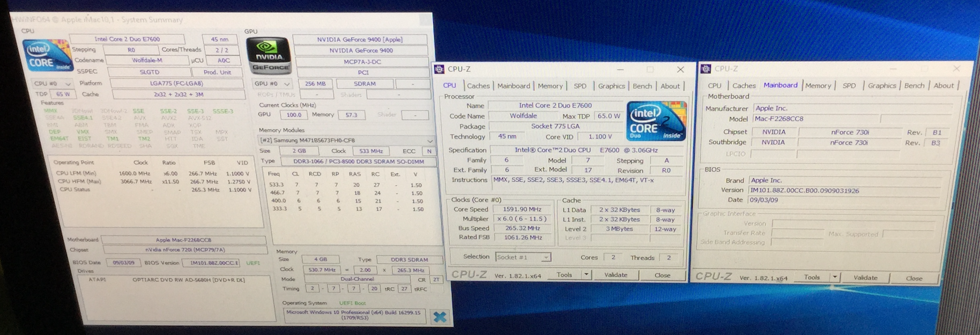Open Memory tab in right CPU-Z window

818,86
